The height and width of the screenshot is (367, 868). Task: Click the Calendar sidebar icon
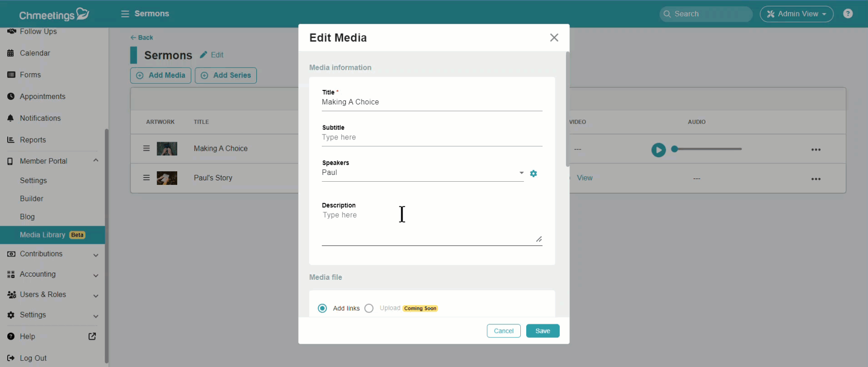(11, 53)
